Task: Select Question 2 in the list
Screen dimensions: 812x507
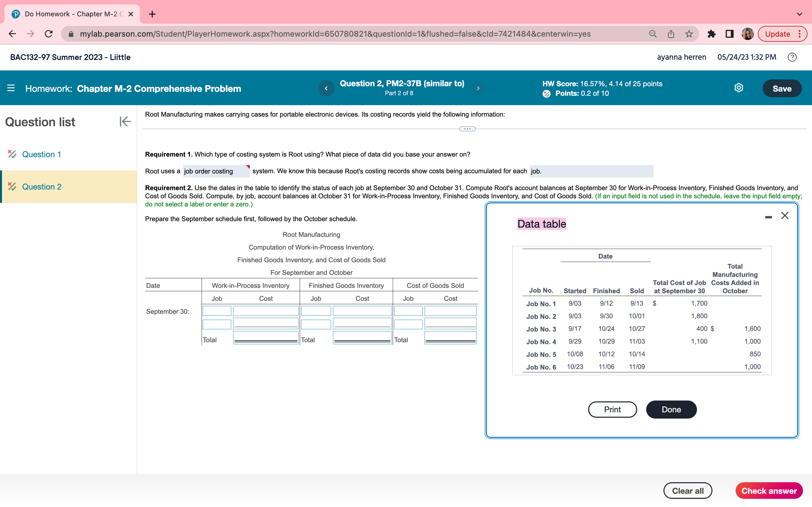Action: click(42, 187)
